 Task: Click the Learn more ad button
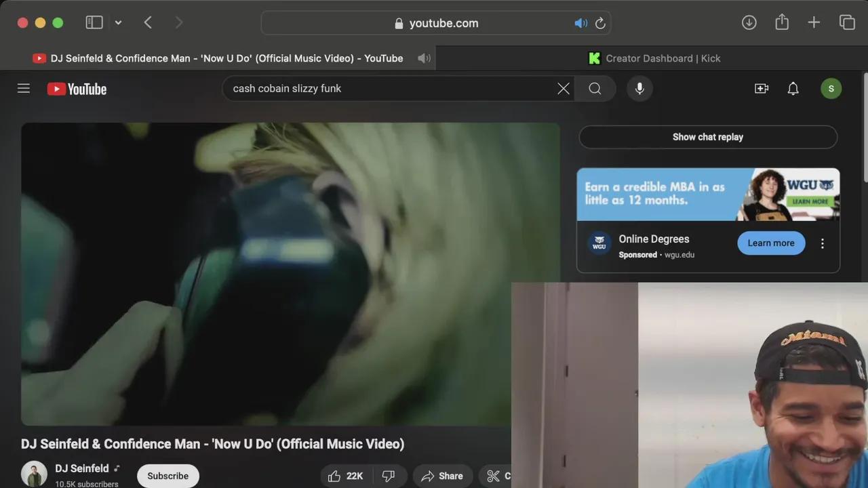click(x=771, y=243)
